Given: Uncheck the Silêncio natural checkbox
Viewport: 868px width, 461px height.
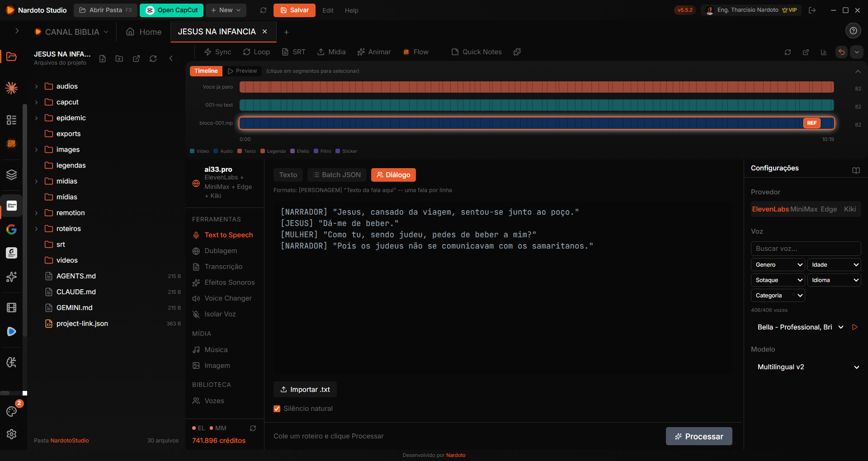Looking at the screenshot, I should [x=277, y=409].
